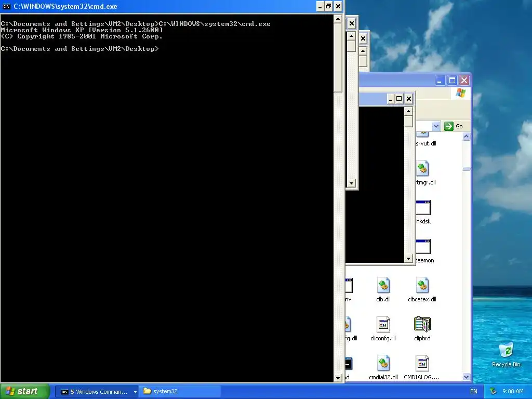The width and height of the screenshot is (532, 399).
Task: Click the system32 window scrollbar down arrow
Action: [x=466, y=377]
